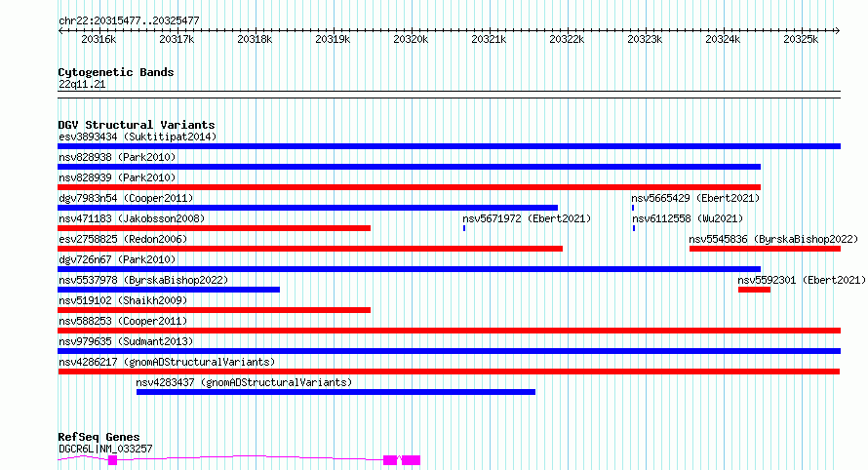Click the 22q11.21 cytogenetic band label
This screenshot has width=868, height=470.
point(82,84)
